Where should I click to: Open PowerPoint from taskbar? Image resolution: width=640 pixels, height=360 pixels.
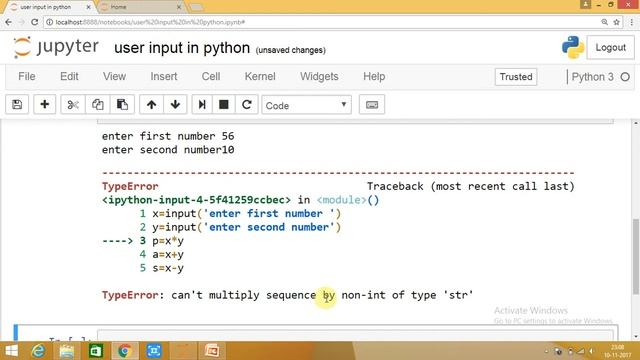(x=212, y=351)
